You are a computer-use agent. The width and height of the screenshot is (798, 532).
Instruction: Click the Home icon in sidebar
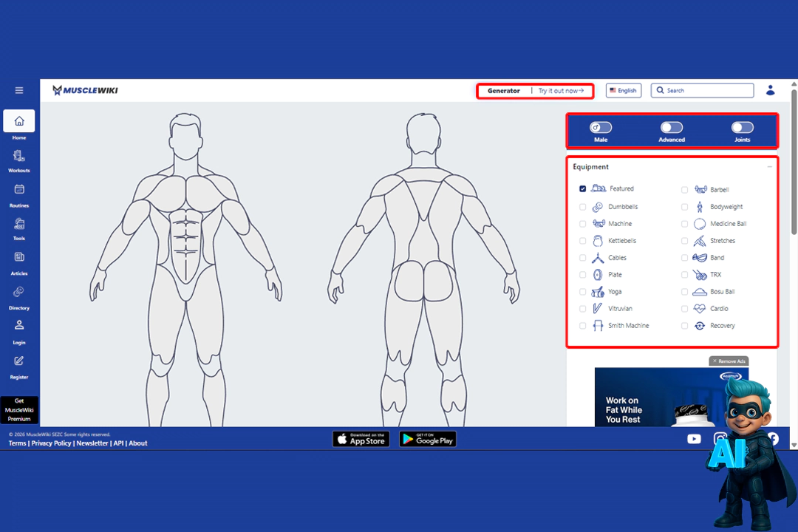[19, 121]
